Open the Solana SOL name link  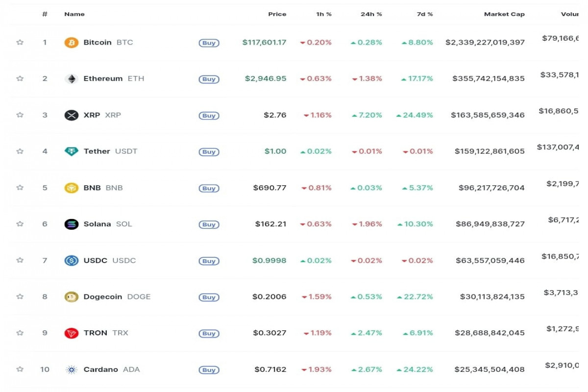(x=108, y=223)
